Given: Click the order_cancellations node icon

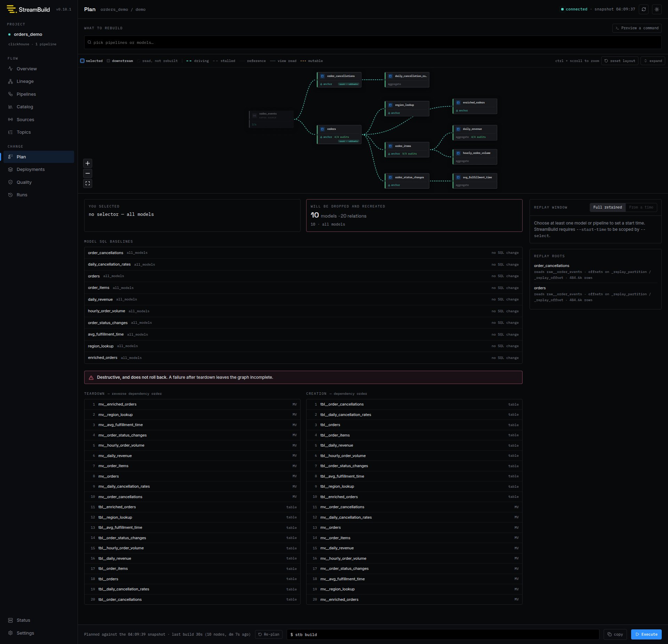Looking at the screenshot, I should (323, 76).
